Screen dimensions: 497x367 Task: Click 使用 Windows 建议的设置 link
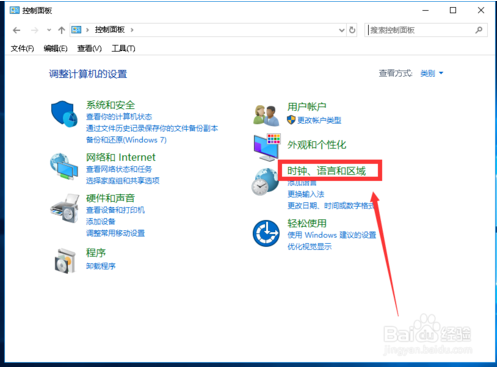pyautogui.click(x=332, y=235)
